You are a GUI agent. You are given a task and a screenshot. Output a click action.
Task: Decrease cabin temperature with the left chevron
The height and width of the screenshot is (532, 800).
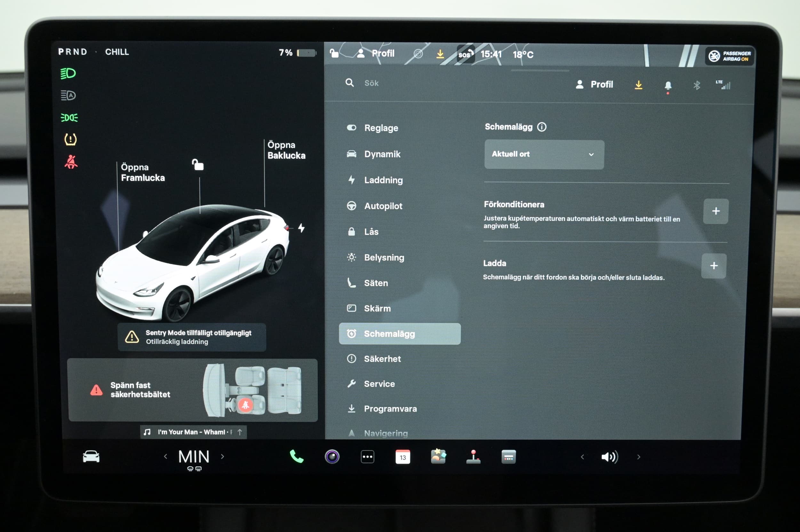(166, 457)
